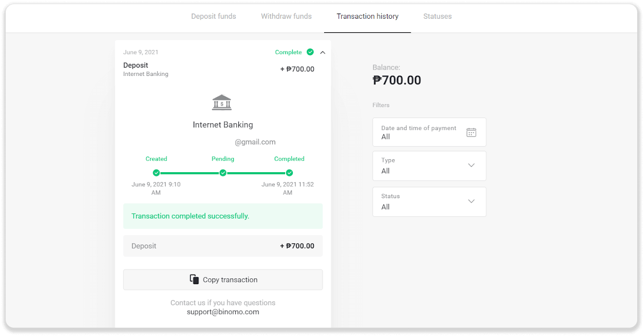Click the Transaction completed successfully banner
The width and height of the screenshot is (644, 336).
223,216
